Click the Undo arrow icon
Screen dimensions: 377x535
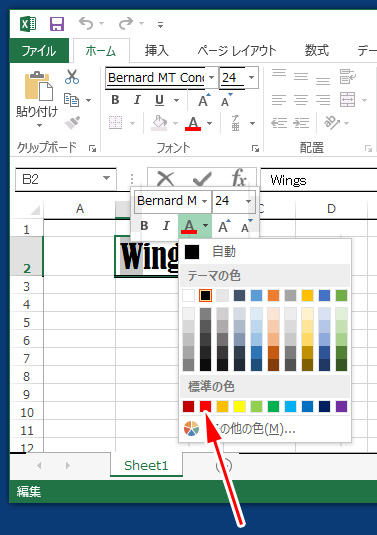click(86, 24)
